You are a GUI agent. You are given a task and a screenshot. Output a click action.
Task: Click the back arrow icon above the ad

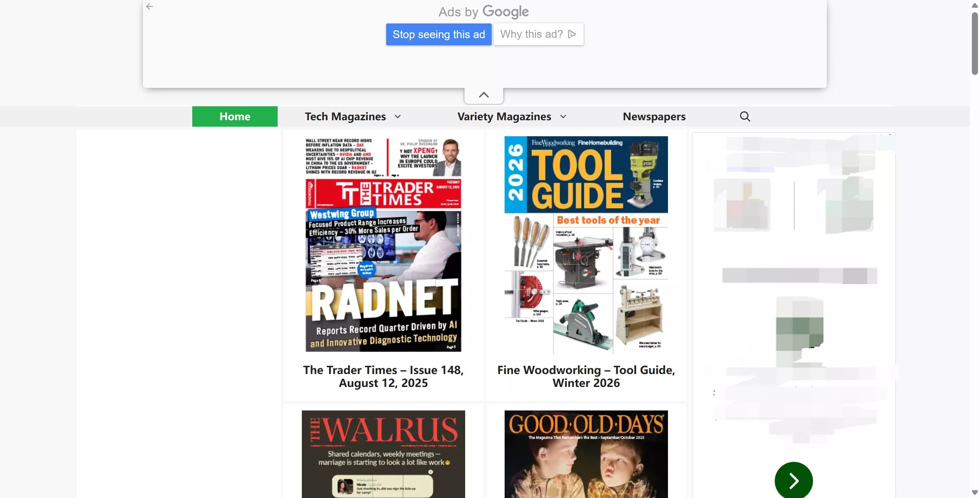point(149,6)
